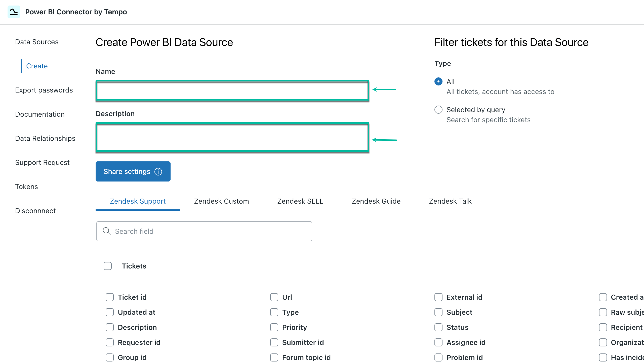Enable the Ticket id field

coord(109,297)
